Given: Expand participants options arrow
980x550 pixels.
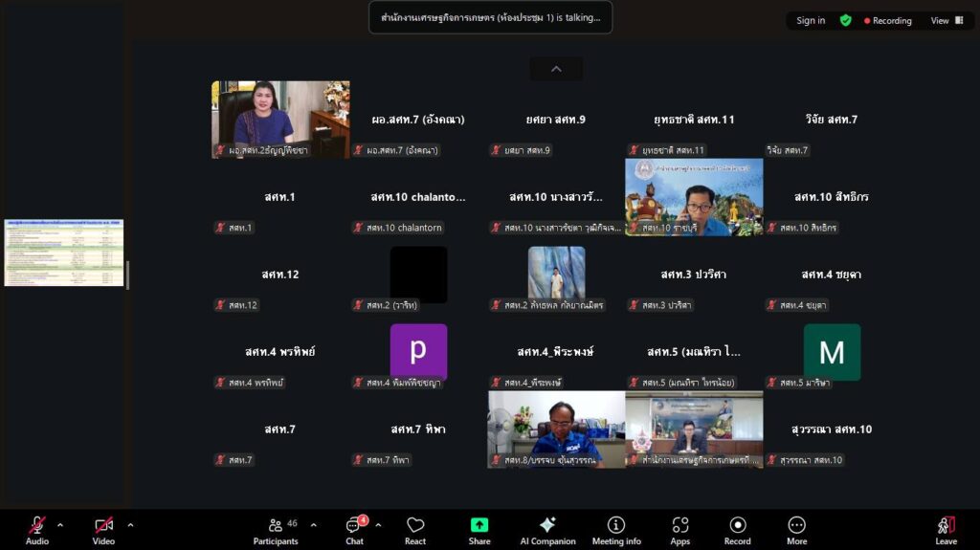Looking at the screenshot, I should point(313,524).
